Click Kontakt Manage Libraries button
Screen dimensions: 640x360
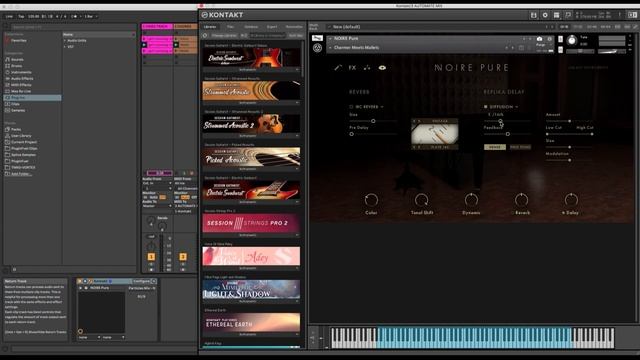[224, 36]
